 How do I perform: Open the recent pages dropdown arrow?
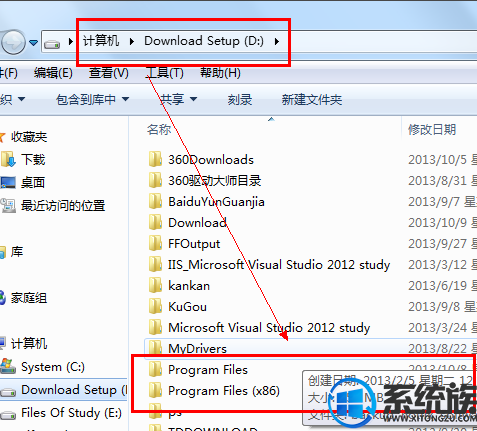click(x=33, y=43)
